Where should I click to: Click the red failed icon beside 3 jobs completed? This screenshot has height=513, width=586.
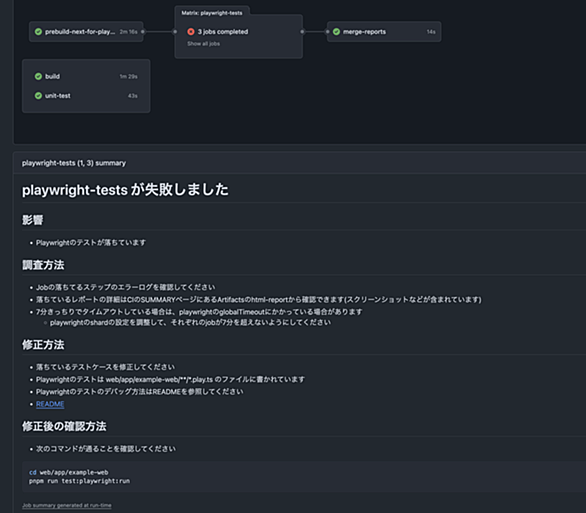[191, 32]
